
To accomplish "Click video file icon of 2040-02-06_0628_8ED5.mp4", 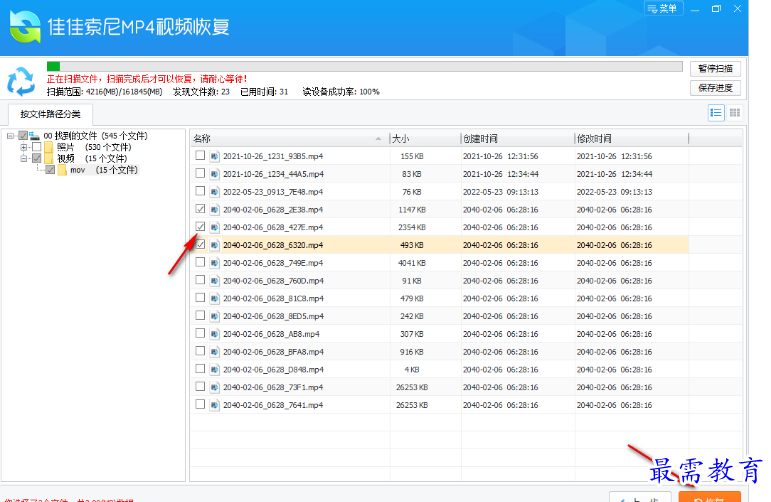I will click(x=214, y=316).
